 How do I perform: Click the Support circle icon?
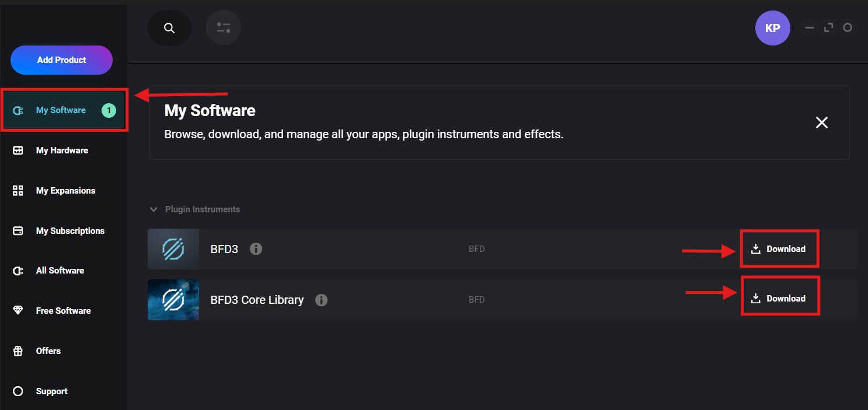coord(18,391)
